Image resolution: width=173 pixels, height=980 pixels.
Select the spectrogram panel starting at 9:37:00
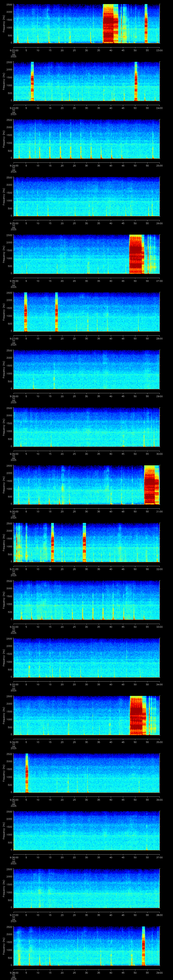pyautogui.click(x=87, y=888)
